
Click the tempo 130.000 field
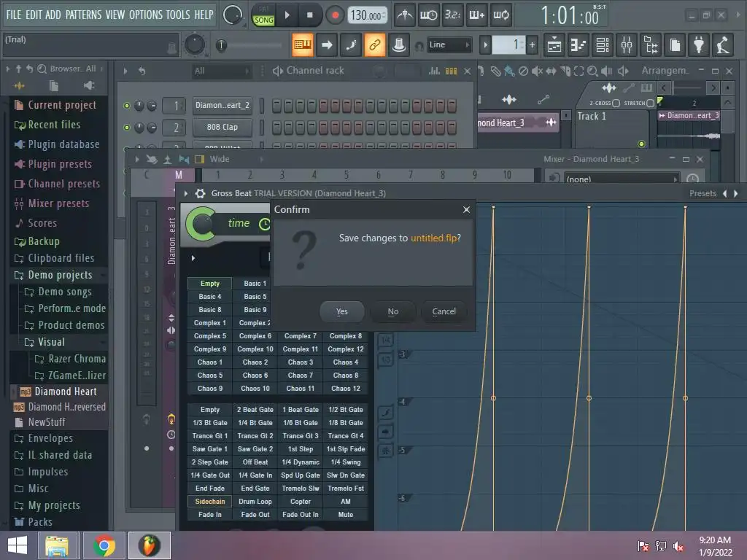(x=367, y=15)
